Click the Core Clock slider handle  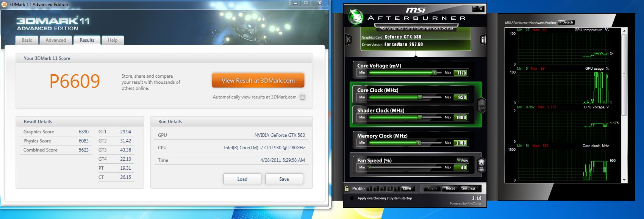(420, 97)
